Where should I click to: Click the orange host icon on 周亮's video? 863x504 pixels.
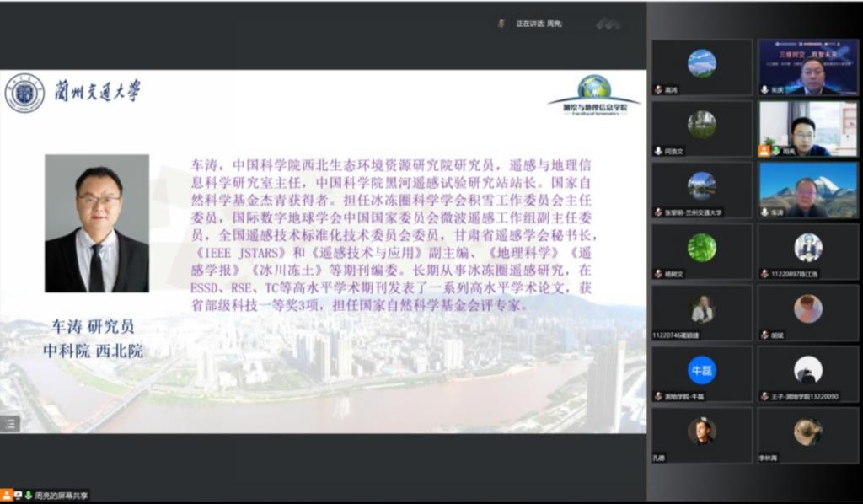[x=764, y=151]
